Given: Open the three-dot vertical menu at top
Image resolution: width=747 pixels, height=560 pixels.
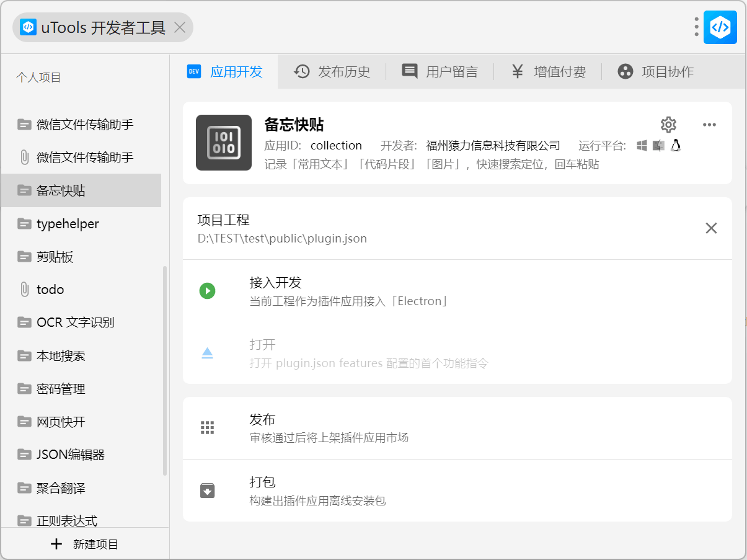Looking at the screenshot, I should pos(697,27).
